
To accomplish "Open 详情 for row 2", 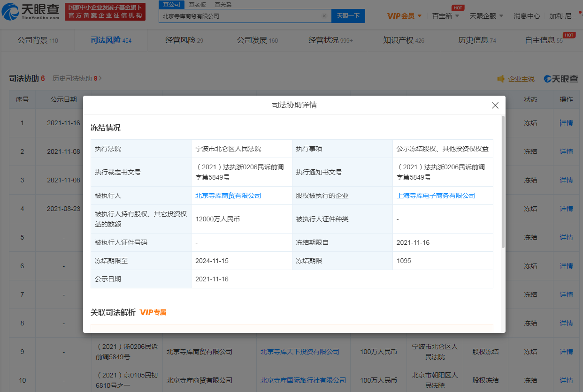I will 566,151.
